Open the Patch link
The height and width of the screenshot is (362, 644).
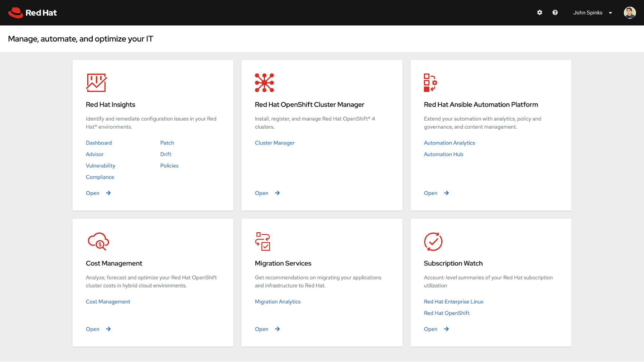(167, 143)
